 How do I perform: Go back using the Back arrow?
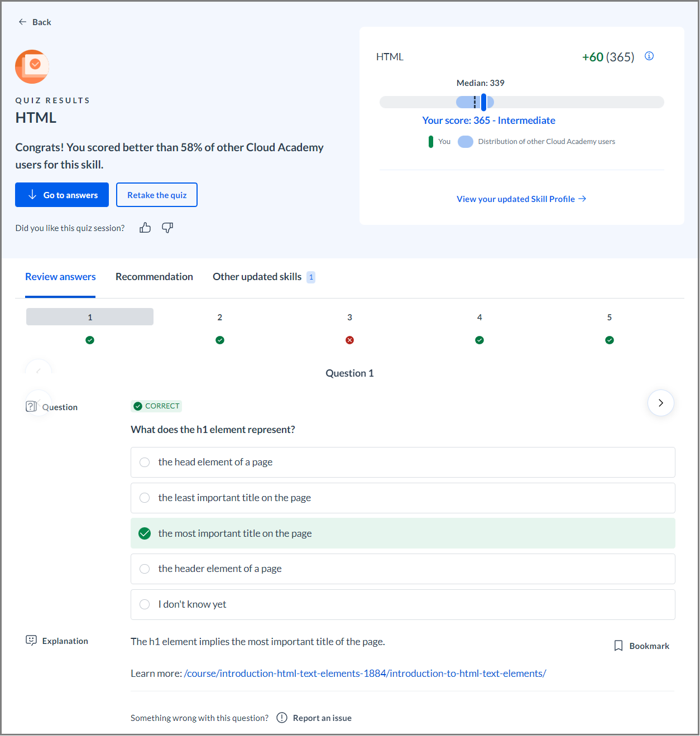[x=22, y=22]
